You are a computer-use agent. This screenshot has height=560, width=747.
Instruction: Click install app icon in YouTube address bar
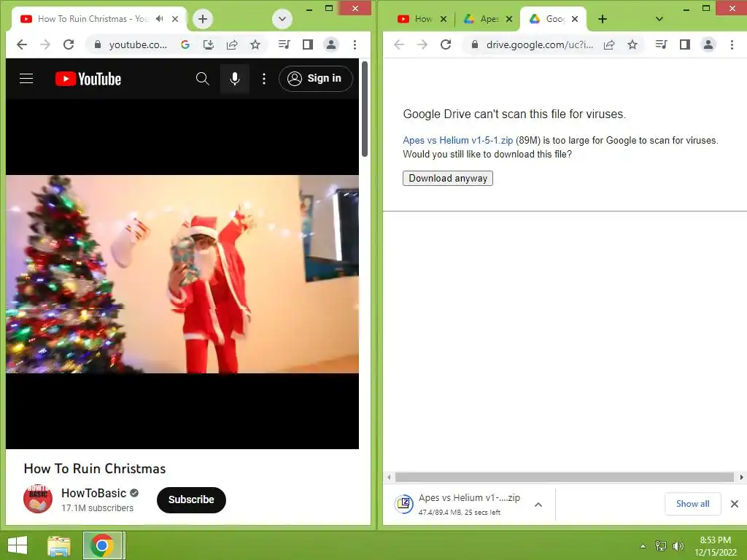point(208,44)
